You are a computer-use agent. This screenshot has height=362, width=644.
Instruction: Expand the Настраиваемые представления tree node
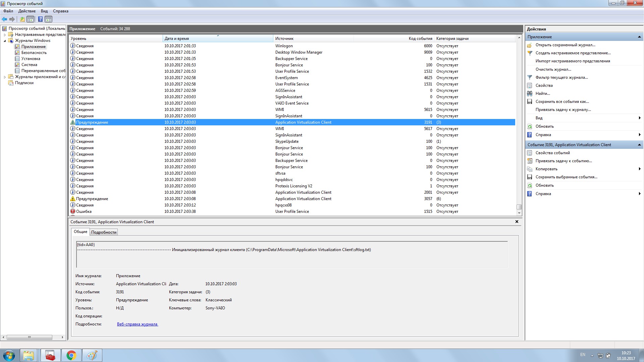pos(5,35)
